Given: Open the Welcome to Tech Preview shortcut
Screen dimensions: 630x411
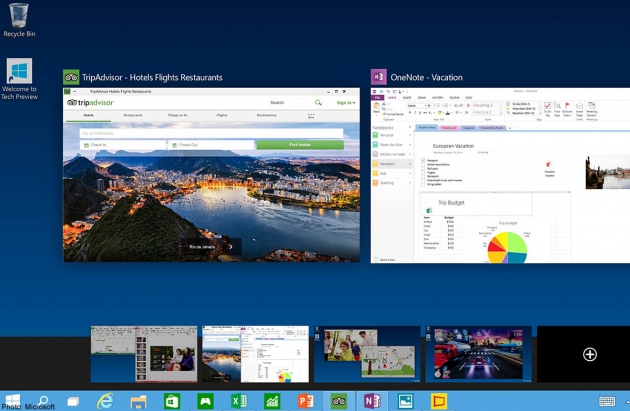Looking at the screenshot, I should pyautogui.click(x=19, y=79).
